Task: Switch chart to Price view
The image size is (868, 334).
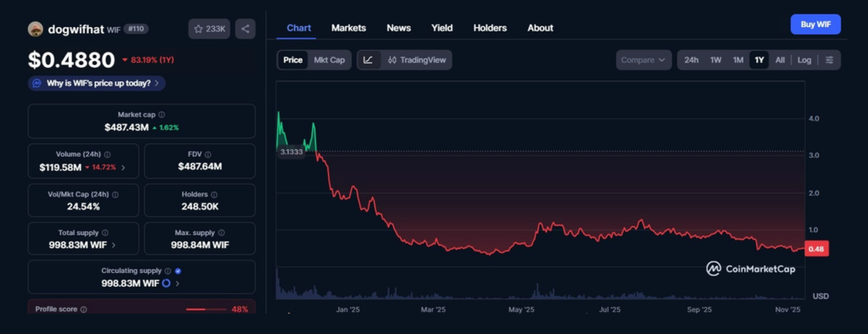Action: [292, 60]
